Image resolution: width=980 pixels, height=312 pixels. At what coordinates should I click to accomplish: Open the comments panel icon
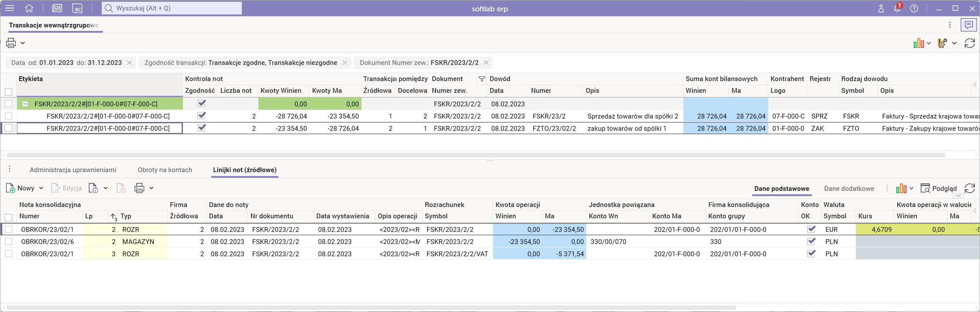click(969, 25)
